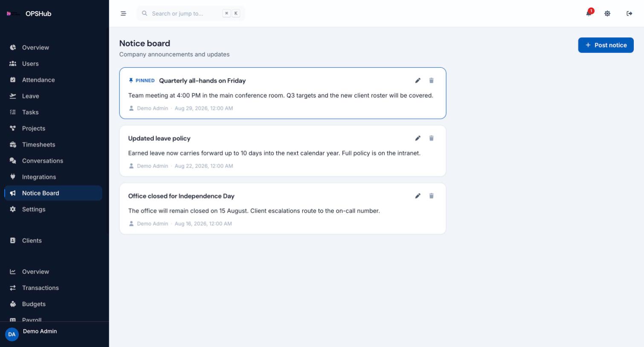Navigate to Leave
The image size is (644, 347).
point(53,96)
